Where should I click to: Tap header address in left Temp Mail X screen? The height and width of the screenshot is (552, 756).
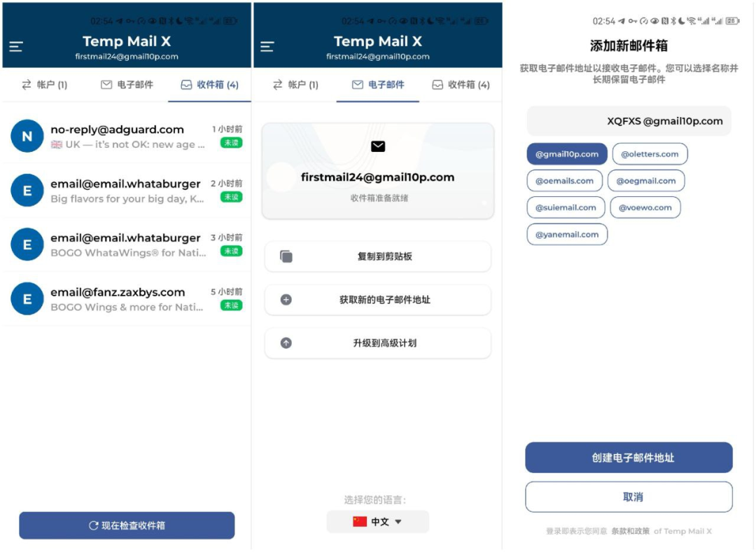(x=127, y=57)
